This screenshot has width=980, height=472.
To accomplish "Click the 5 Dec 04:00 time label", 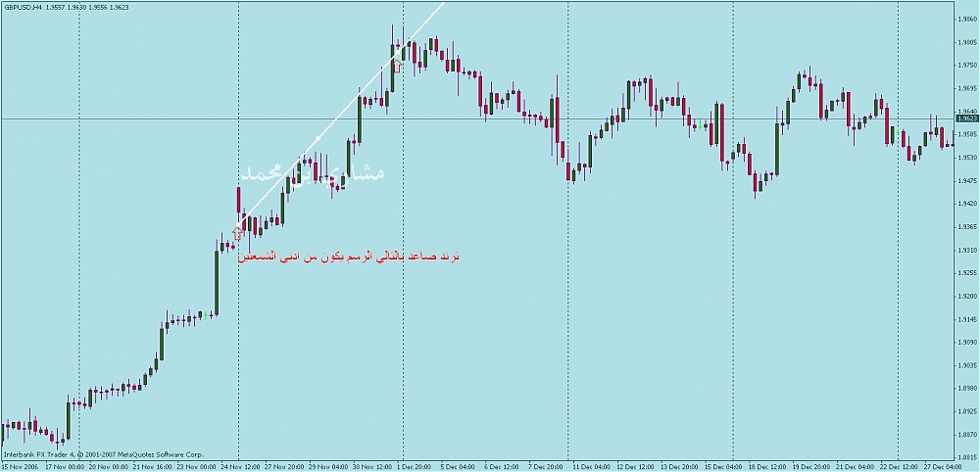I will point(459,466).
